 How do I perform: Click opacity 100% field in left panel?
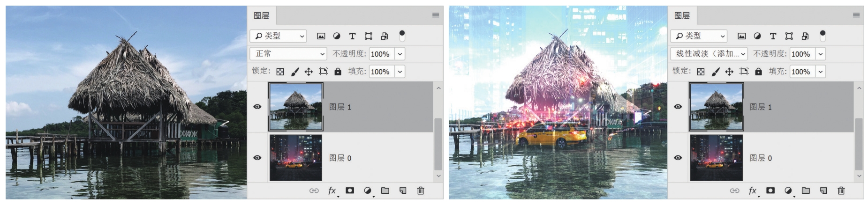pyautogui.click(x=382, y=54)
